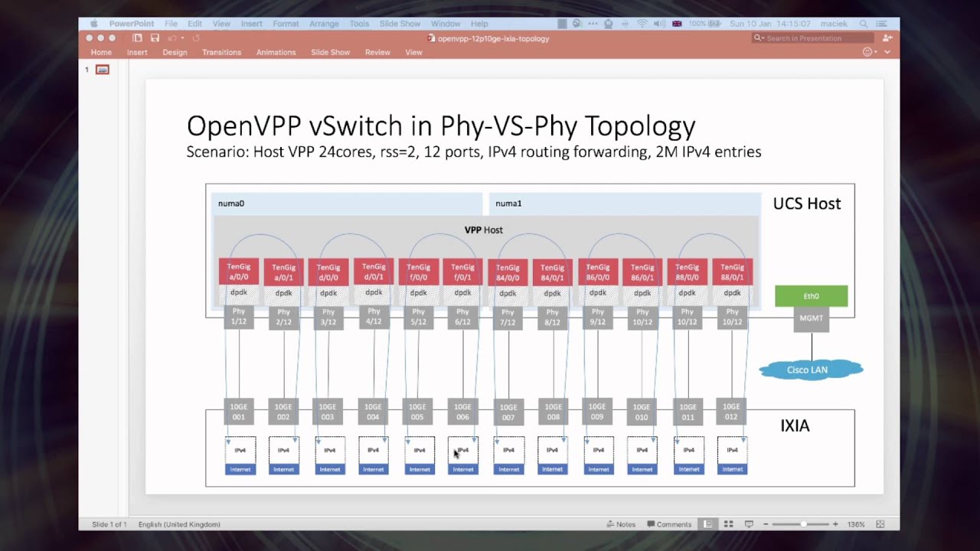This screenshot has height=551, width=980.
Task: Switch to the Animations ribbon tab
Action: coord(276,52)
